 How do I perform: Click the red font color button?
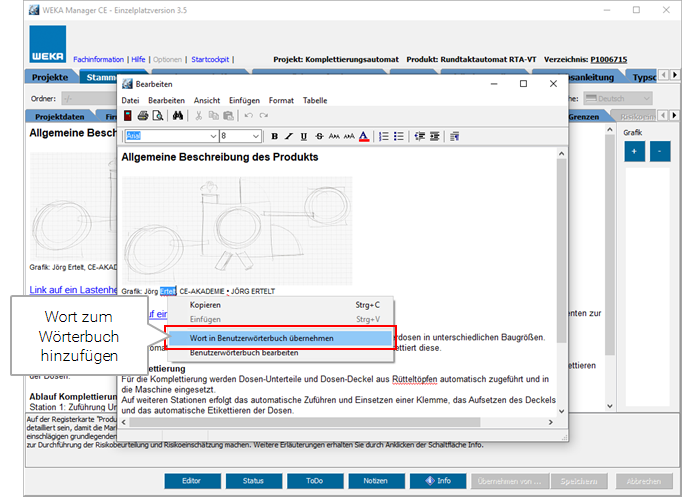[363, 136]
